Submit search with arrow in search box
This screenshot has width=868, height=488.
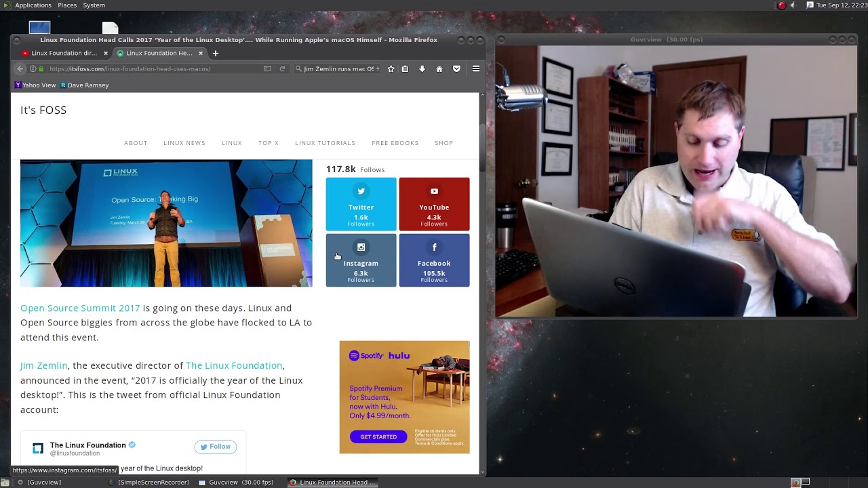point(377,68)
